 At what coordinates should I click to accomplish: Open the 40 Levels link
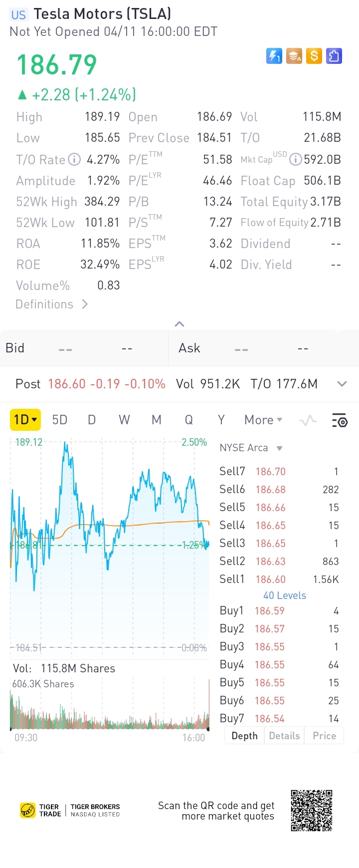pos(284,595)
